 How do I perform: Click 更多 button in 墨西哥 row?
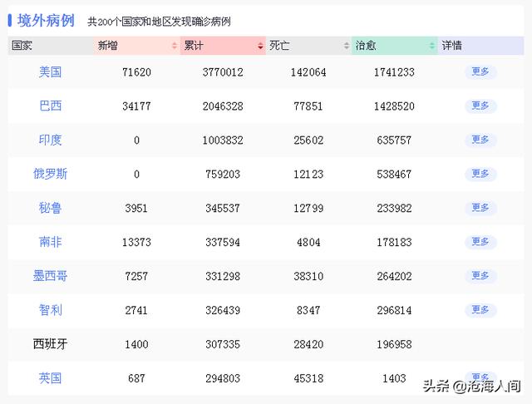[x=480, y=276]
